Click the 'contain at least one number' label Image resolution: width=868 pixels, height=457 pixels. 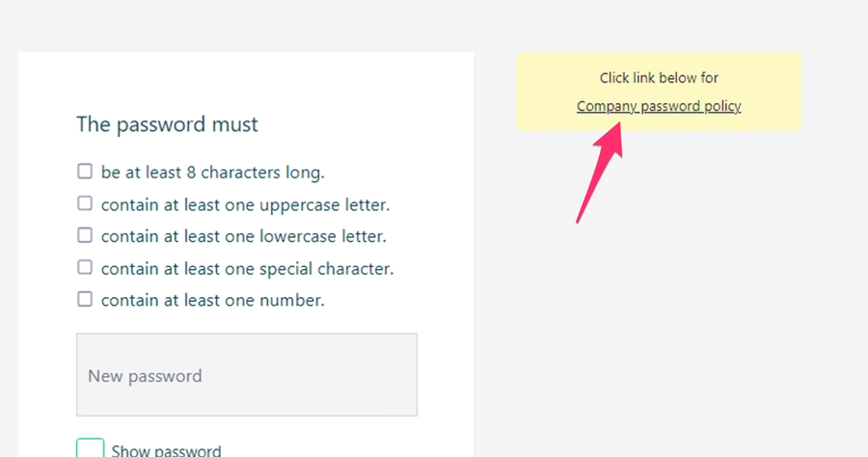pyautogui.click(x=212, y=300)
